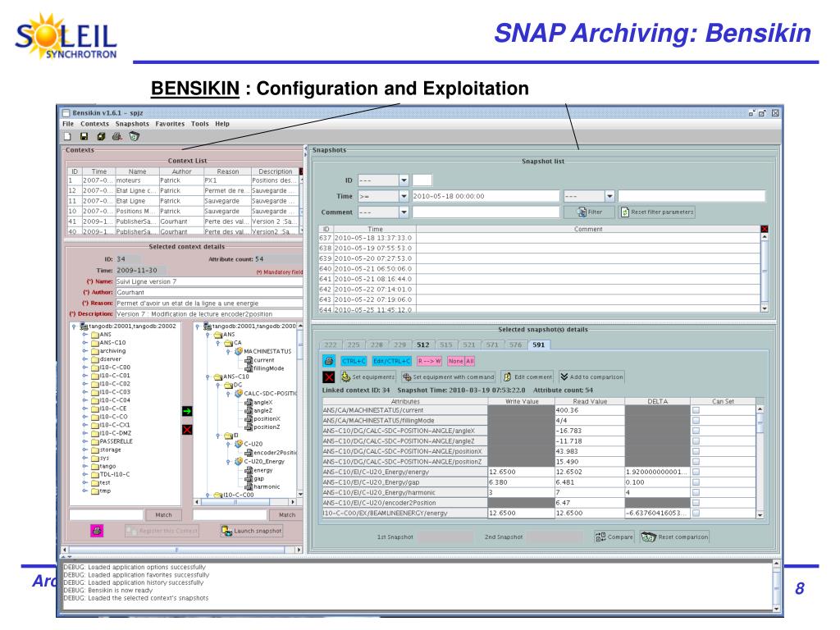The image size is (840, 630).
Task: Click the green cube toolbar icon
Action: 101,137
